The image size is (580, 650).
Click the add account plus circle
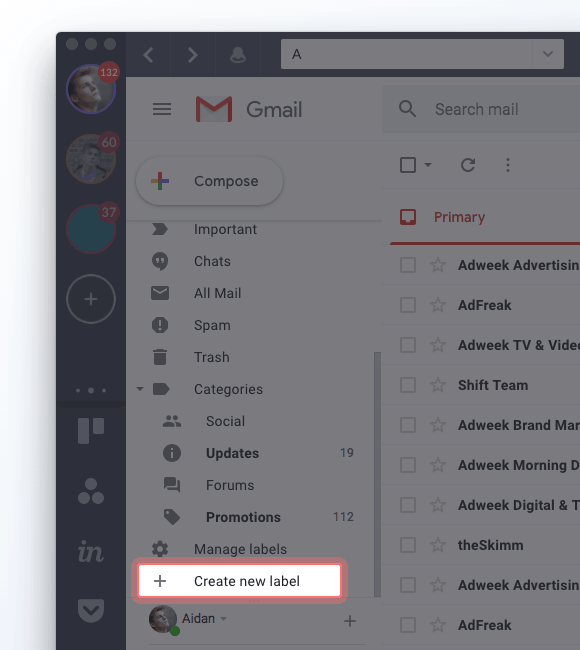(91, 299)
